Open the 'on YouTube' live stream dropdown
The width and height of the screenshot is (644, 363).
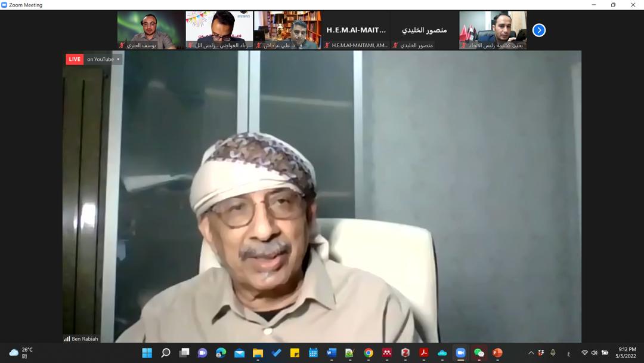coord(103,59)
